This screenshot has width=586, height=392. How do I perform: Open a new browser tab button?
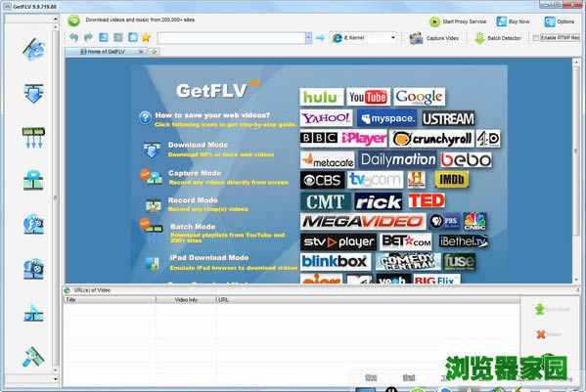(x=154, y=52)
